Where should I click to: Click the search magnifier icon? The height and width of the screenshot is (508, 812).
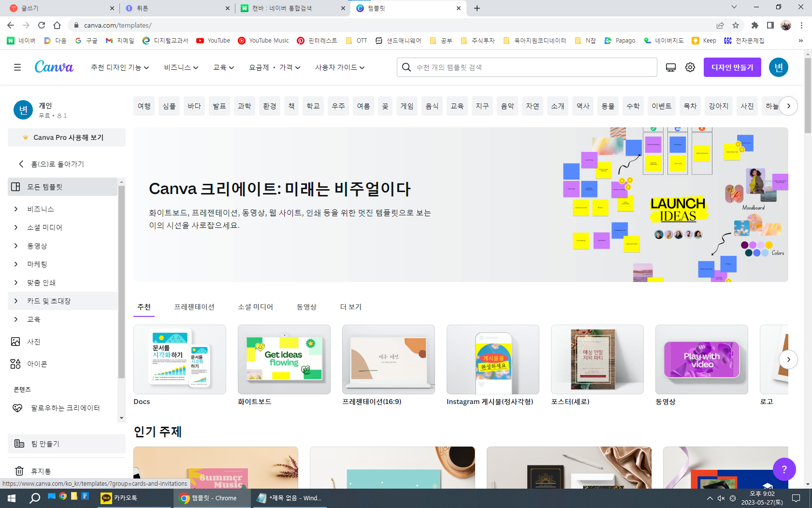[407, 67]
